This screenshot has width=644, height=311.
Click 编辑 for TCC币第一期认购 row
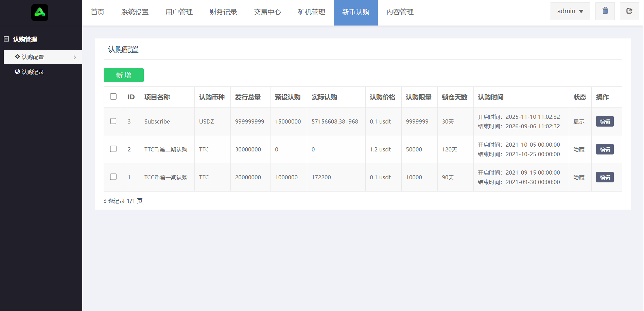click(x=605, y=177)
